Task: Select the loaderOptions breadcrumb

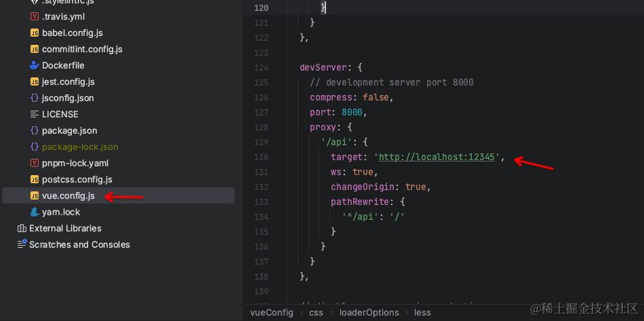Action: (x=369, y=312)
